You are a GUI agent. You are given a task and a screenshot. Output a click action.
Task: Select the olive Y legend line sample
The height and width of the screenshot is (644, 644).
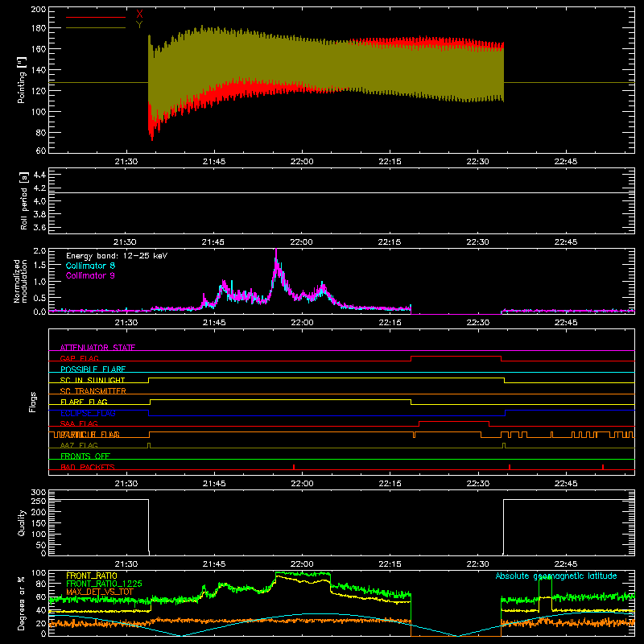[96, 28]
